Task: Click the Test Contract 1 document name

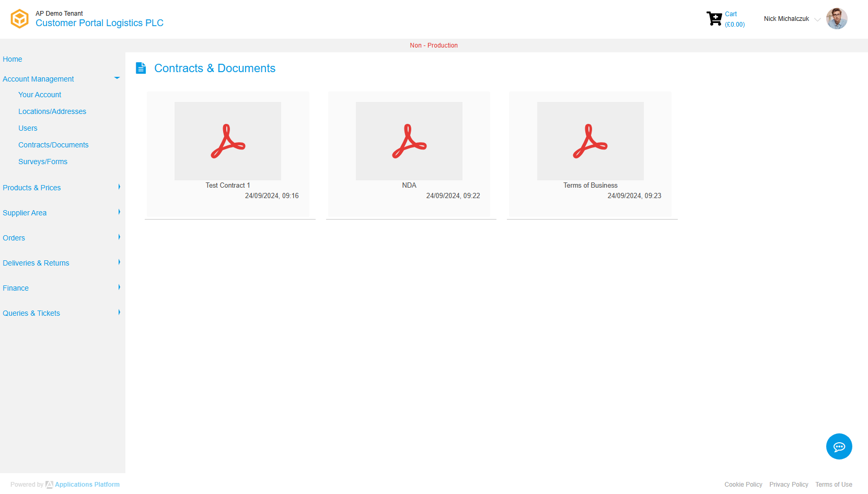Action: click(x=228, y=186)
